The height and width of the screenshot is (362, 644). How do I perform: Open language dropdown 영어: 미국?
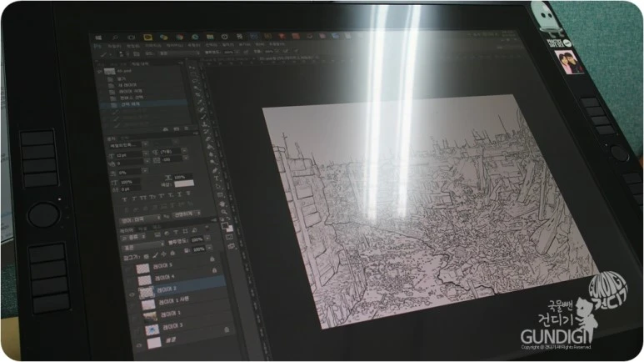[x=140, y=219]
